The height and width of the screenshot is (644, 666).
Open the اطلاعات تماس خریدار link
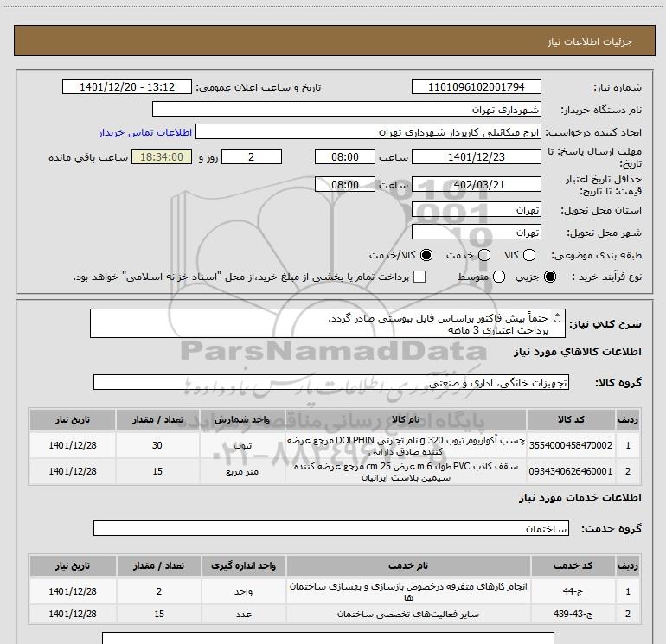point(145,132)
